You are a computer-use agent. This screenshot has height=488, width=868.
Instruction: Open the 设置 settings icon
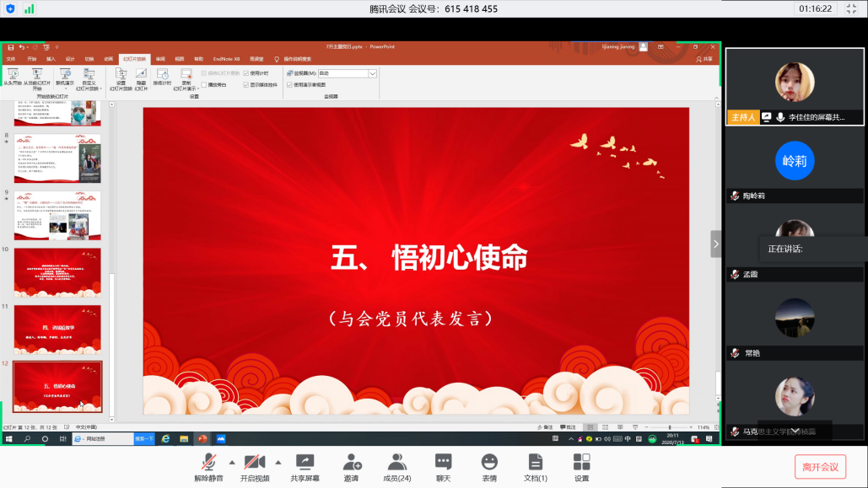coord(581,463)
